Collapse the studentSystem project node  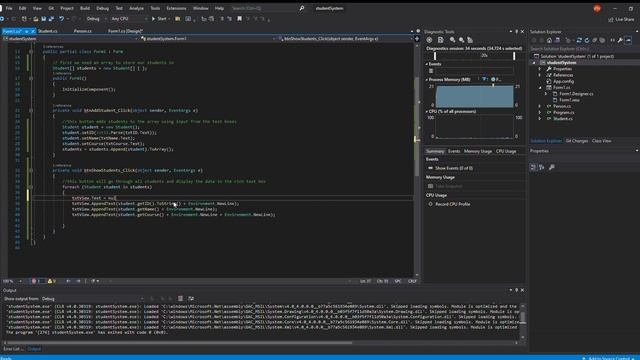tap(534, 63)
